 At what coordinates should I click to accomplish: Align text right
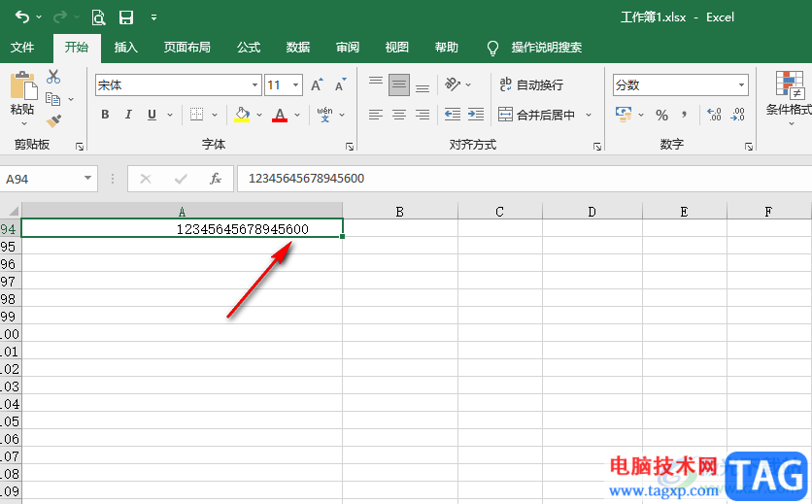423,115
